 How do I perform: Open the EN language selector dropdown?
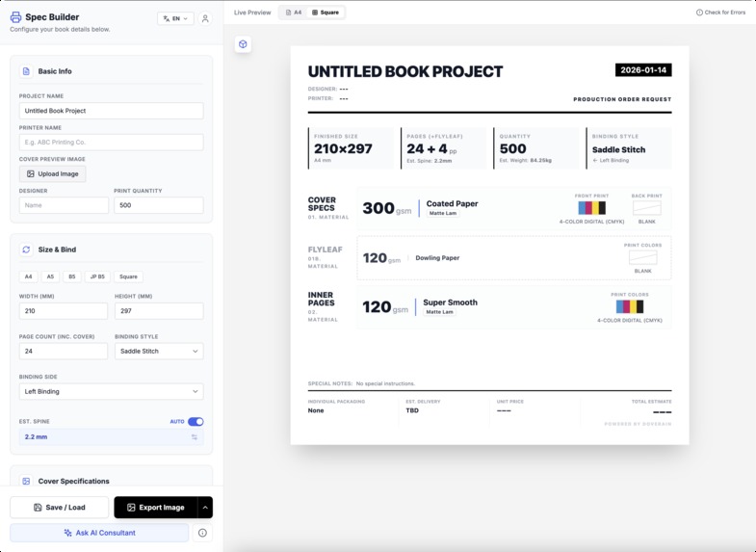click(175, 18)
